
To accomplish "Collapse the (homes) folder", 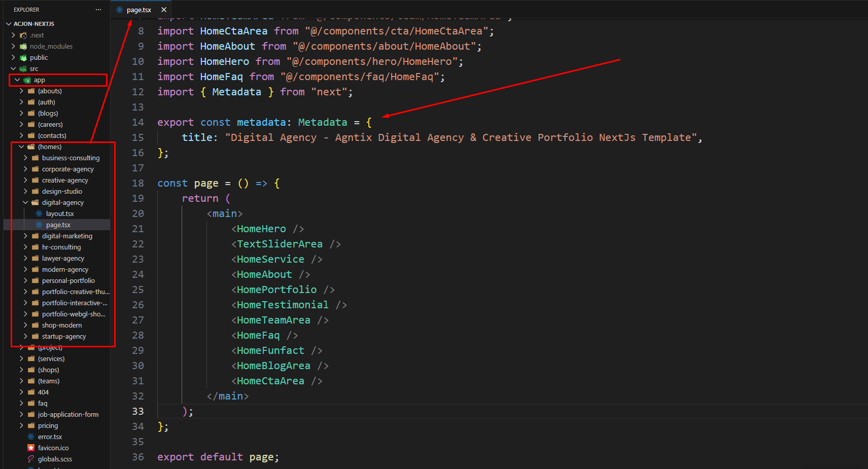I will pos(21,147).
